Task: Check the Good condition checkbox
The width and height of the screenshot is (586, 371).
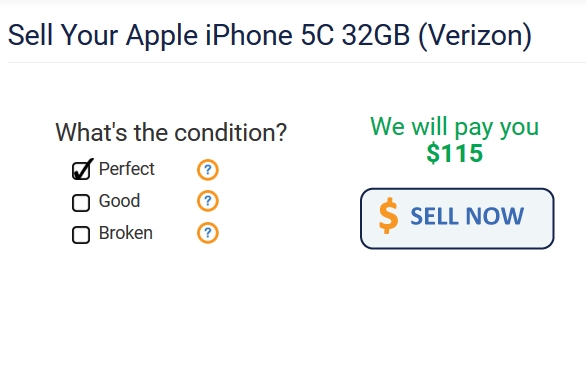Action: coord(81,203)
